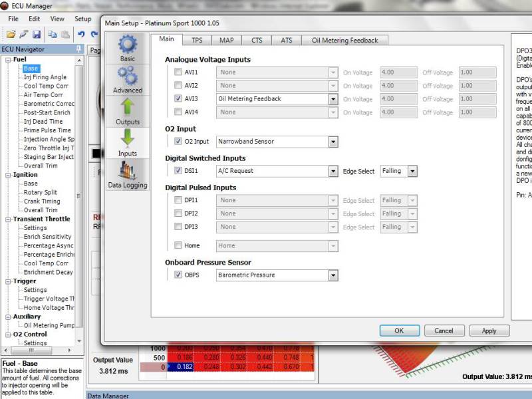This screenshot has height=399, width=532.
Task: Click the ECU Manager application icon
Action: (5, 5)
